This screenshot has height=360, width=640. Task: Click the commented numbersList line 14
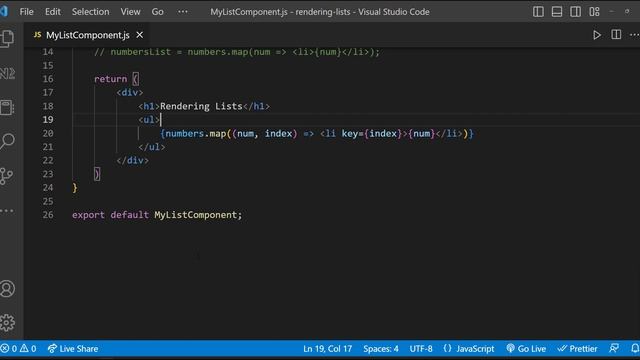pyautogui.click(x=237, y=52)
